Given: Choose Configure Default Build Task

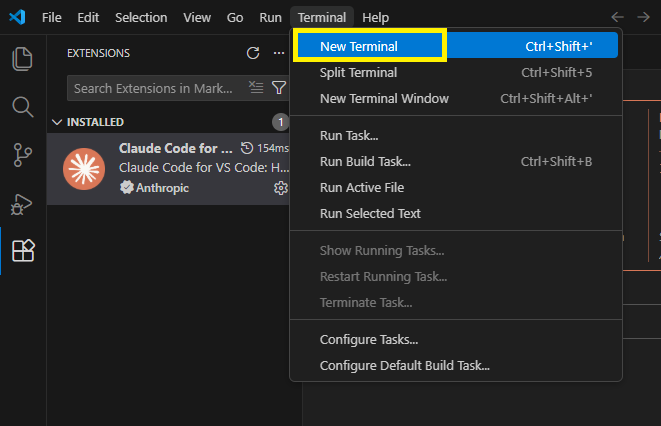Looking at the screenshot, I should 404,365.
